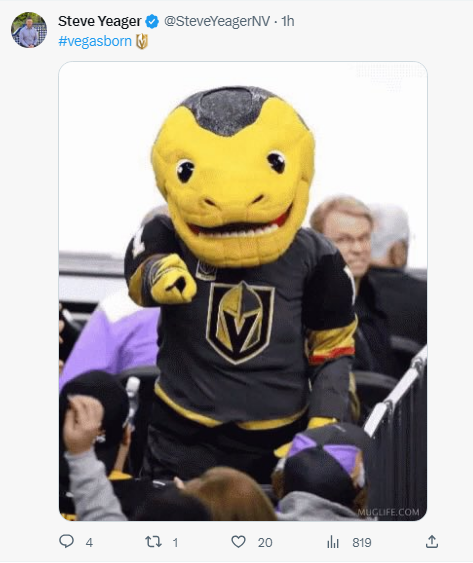This screenshot has height=563, width=473.
Task: Click the Golden Knights emoji after hashtag
Action: tap(142, 41)
